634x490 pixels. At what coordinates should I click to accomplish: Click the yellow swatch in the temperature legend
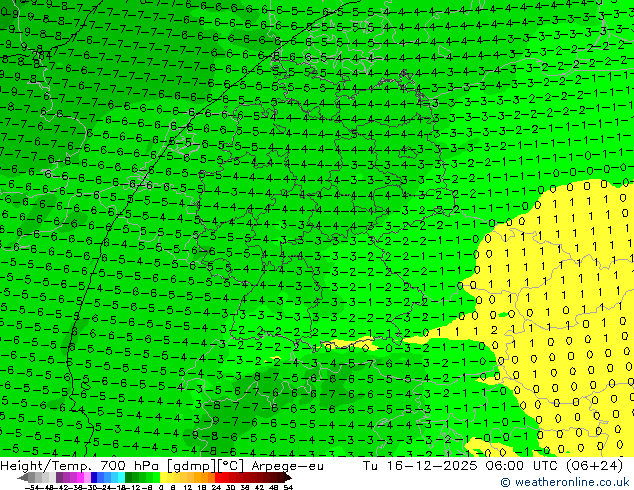click(163, 478)
